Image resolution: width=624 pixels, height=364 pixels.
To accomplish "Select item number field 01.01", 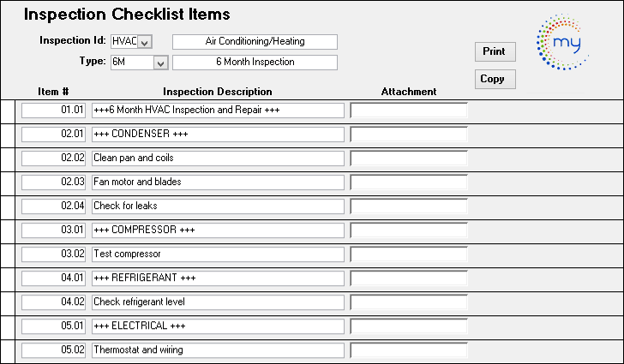I will 53,110.
